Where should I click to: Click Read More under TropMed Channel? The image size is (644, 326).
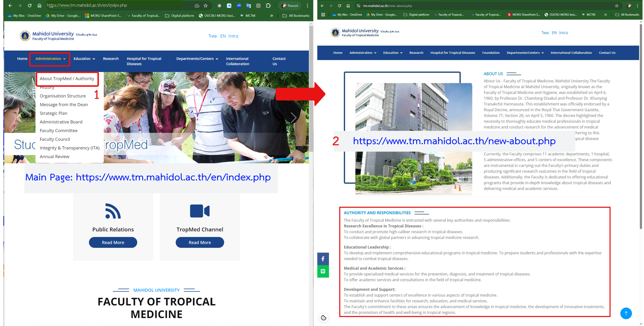(x=200, y=242)
